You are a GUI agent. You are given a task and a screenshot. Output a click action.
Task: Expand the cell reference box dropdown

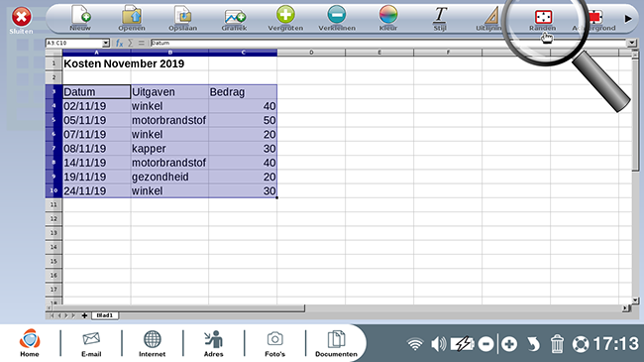106,43
